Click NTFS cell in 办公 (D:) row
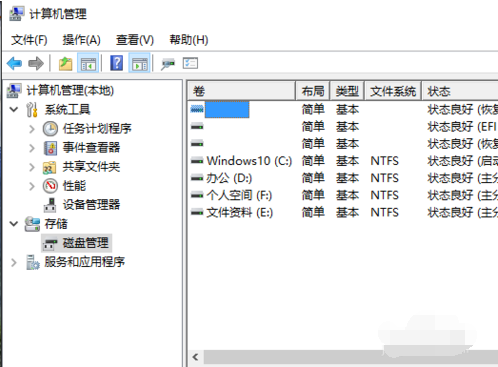This screenshot has height=367, width=498. 385,178
